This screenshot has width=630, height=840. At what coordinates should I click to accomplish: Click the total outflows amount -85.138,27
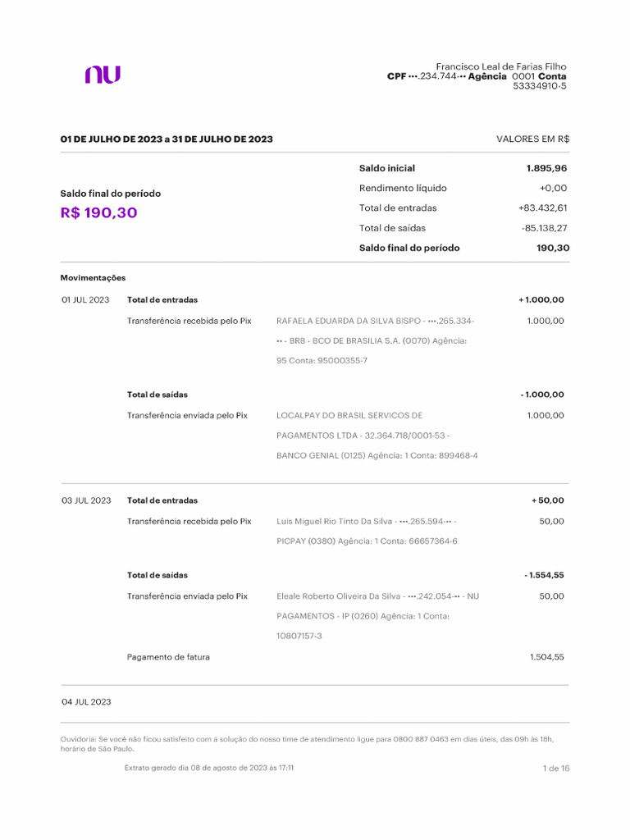[544, 228]
